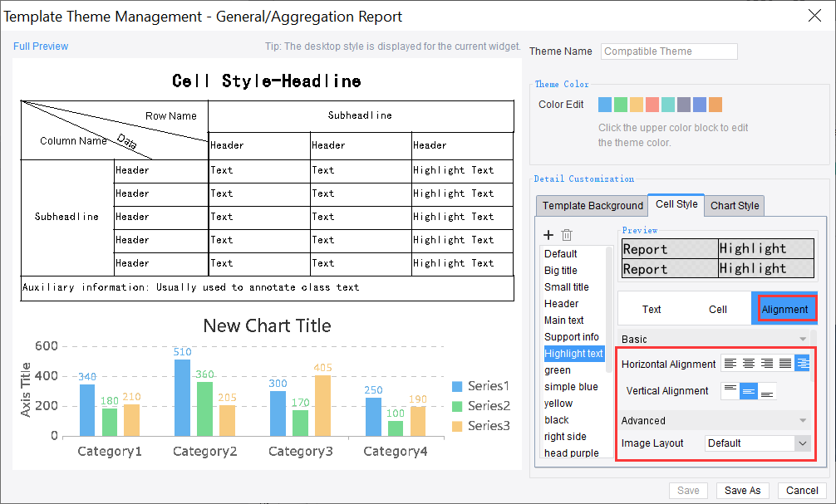Open the Image Layout dropdown
Image resolution: width=836 pixels, height=504 pixels.
click(757, 443)
